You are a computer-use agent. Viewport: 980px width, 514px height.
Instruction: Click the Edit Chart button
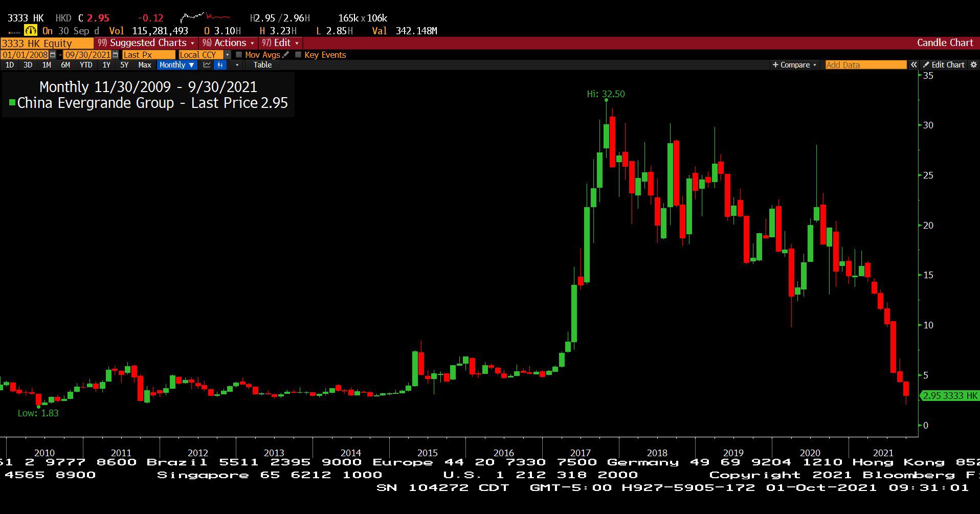944,65
